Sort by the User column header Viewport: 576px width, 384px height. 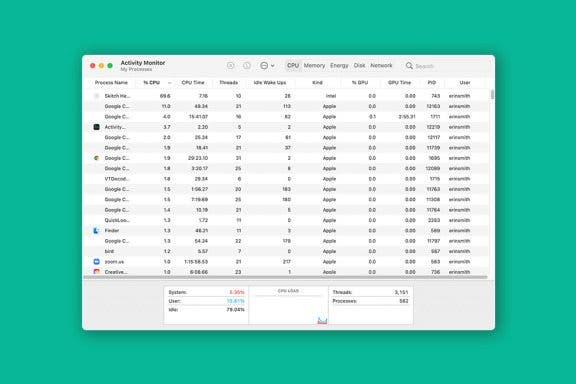[x=465, y=83]
